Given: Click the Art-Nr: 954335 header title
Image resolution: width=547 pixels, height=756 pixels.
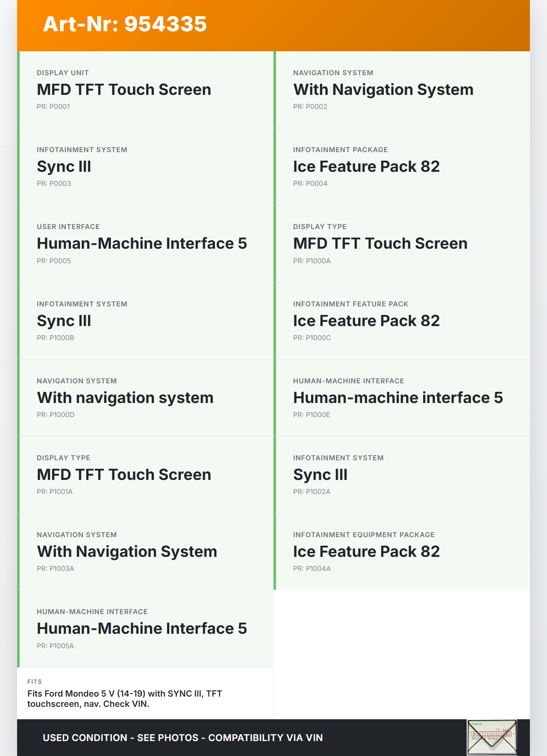Looking at the screenshot, I should point(125,24).
